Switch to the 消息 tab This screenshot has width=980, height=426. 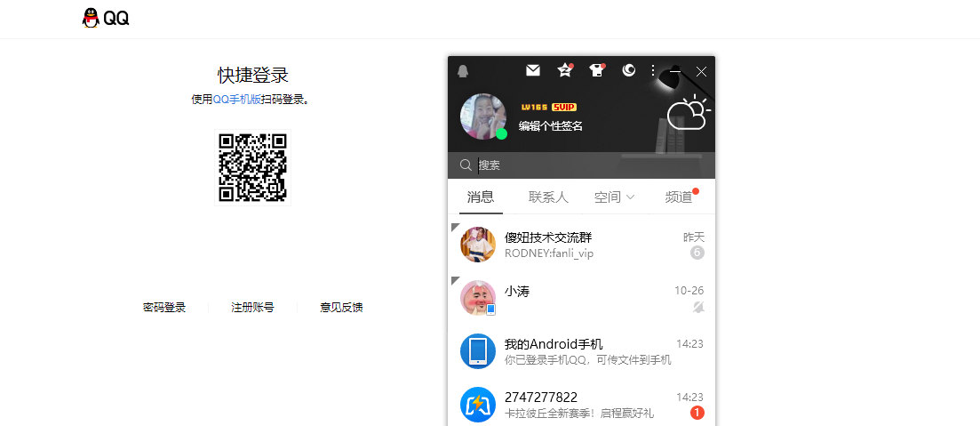point(481,197)
